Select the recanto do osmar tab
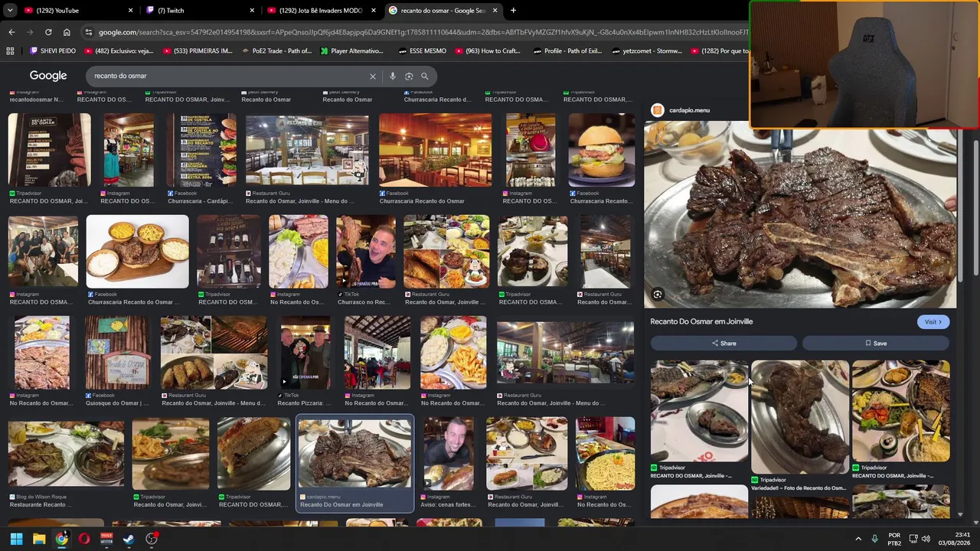980x551 pixels. [x=444, y=11]
